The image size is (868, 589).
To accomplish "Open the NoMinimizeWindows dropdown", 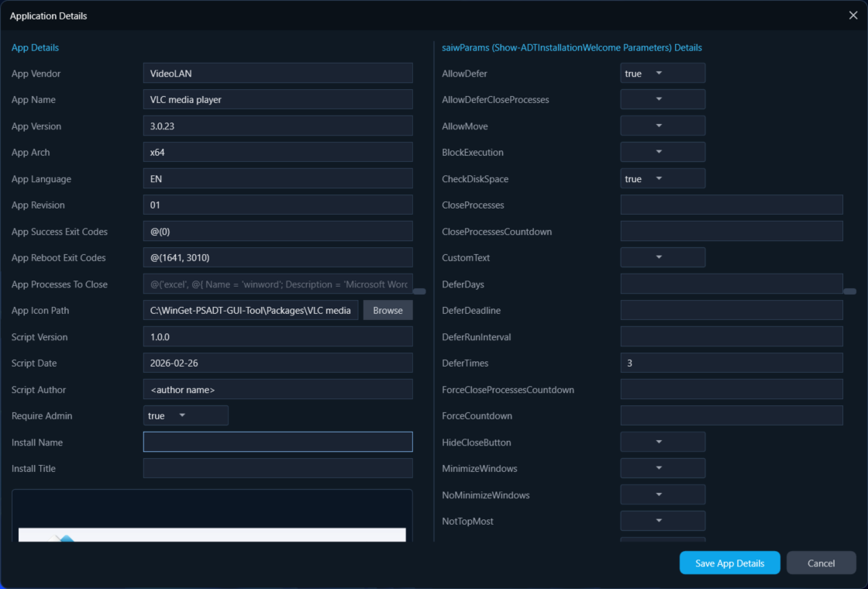I will pos(663,494).
